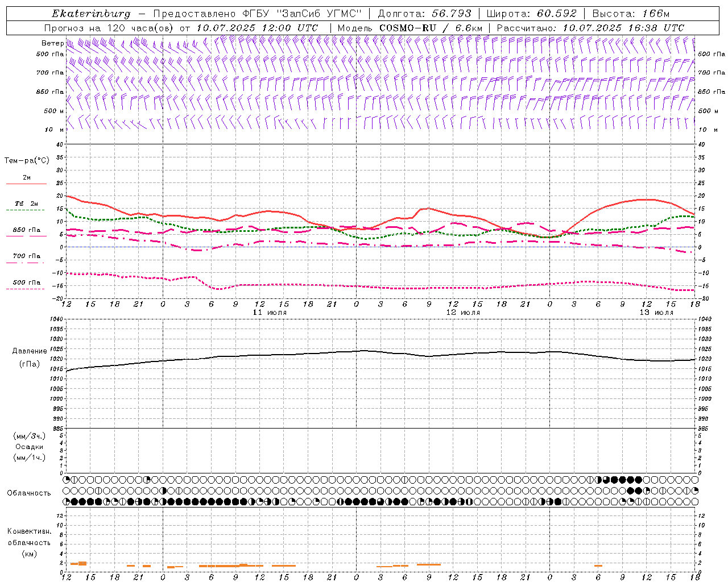Click the Конвективн. label of convective cloud panel
The image size is (728, 582).
pos(29,531)
